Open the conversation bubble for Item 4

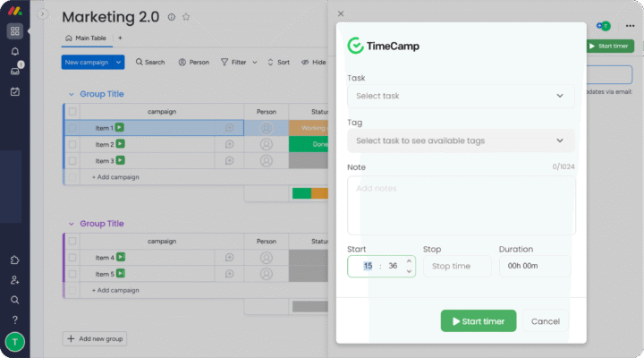pyautogui.click(x=229, y=257)
